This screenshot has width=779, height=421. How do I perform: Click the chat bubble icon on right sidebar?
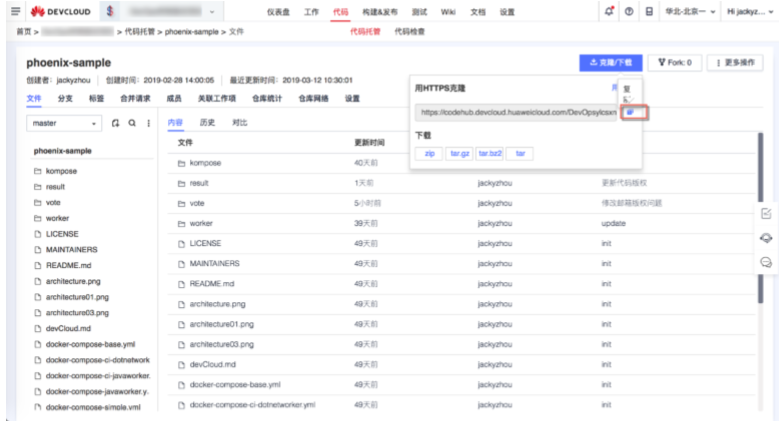[x=766, y=262]
